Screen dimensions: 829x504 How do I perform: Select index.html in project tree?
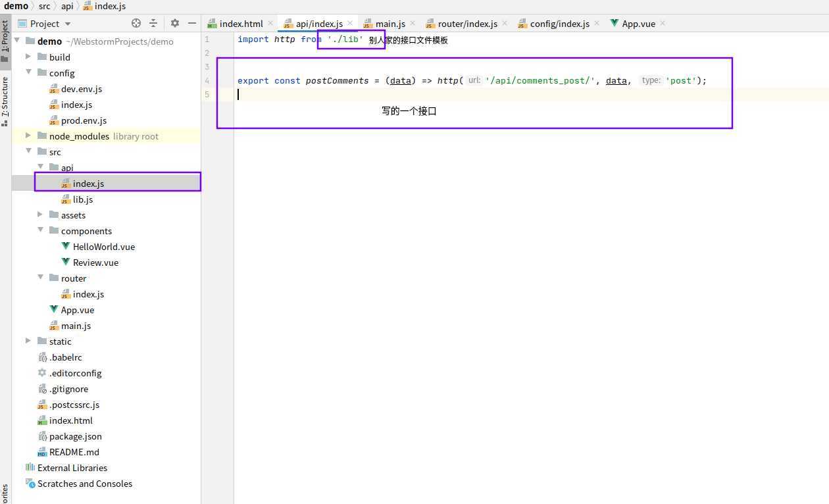click(71, 420)
